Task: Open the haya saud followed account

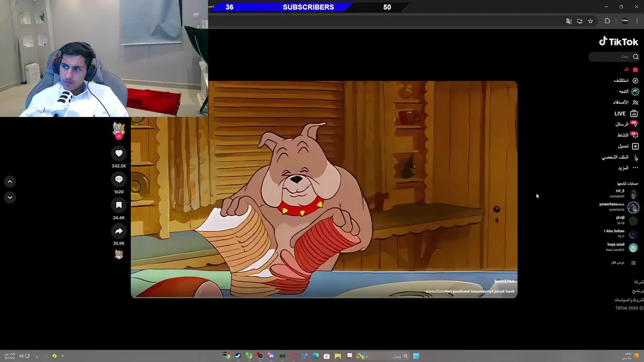Action: (x=622, y=247)
